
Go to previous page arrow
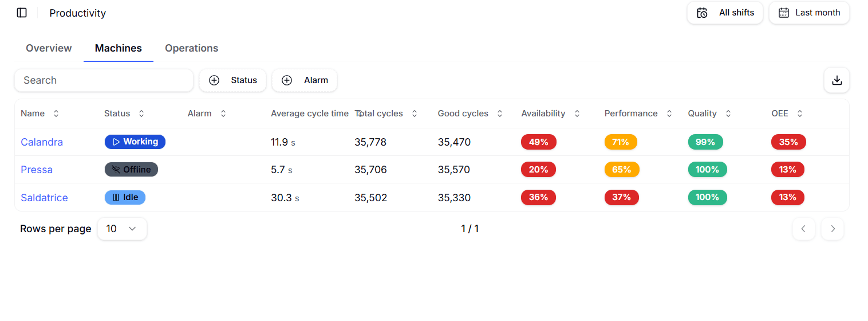pos(803,229)
